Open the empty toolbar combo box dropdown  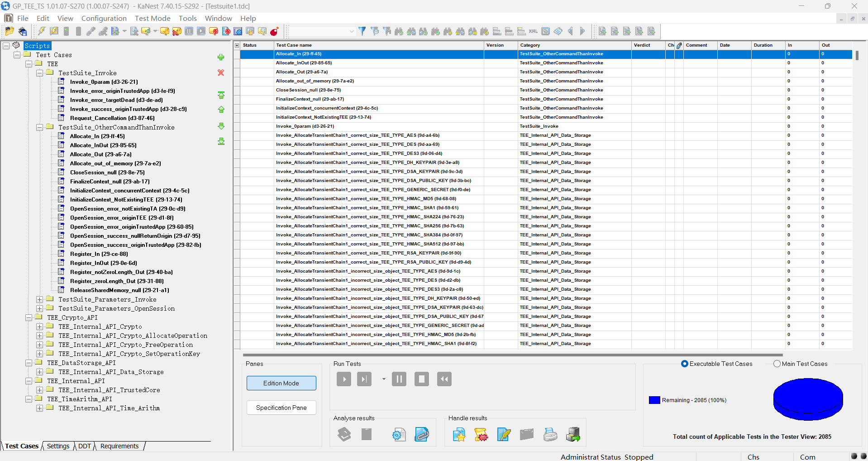351,31
